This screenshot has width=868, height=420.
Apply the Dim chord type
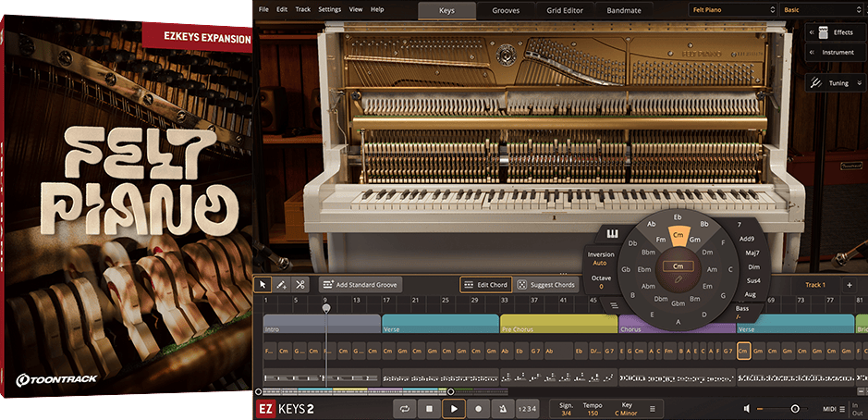click(753, 267)
